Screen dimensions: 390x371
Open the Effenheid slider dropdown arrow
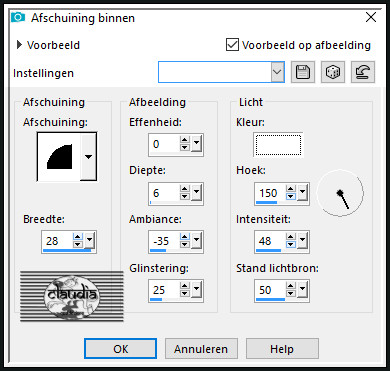pyautogui.click(x=196, y=143)
